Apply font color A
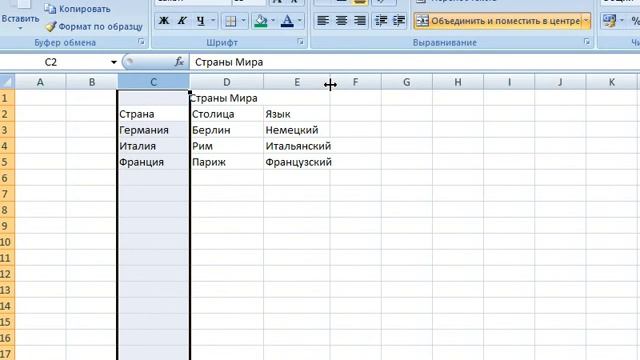This screenshot has width=640, height=360. [287, 21]
